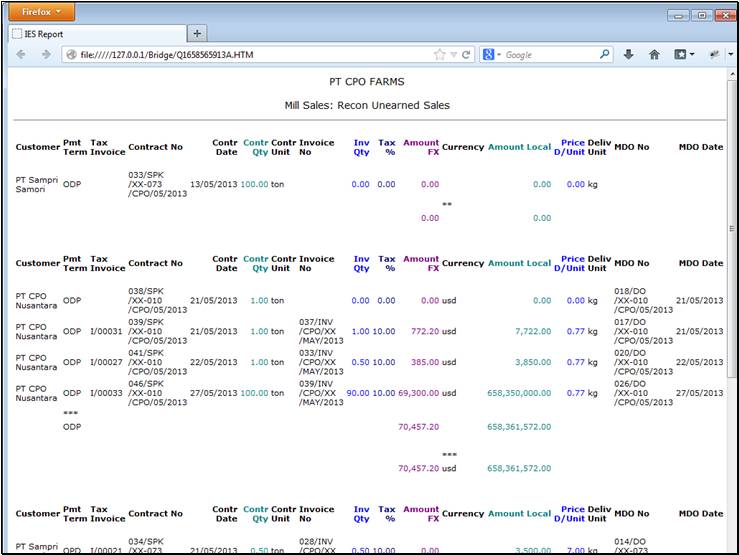The height and width of the screenshot is (555, 739).
Task: Open the Downloads arrow icon
Action: (628, 55)
